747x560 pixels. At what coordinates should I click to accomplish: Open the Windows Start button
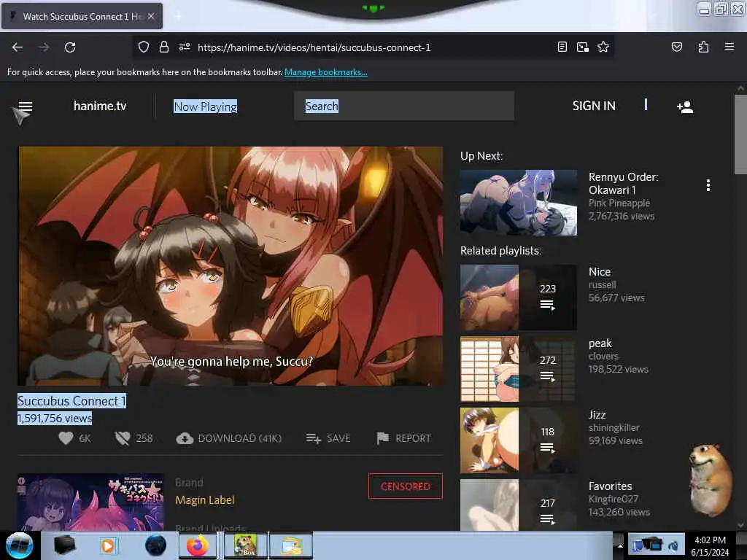coord(20,545)
